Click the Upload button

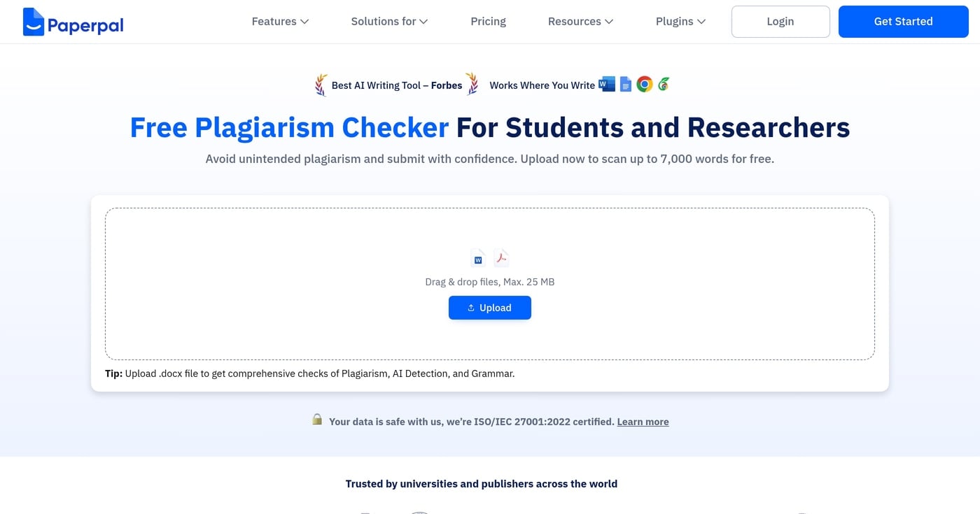click(x=490, y=308)
